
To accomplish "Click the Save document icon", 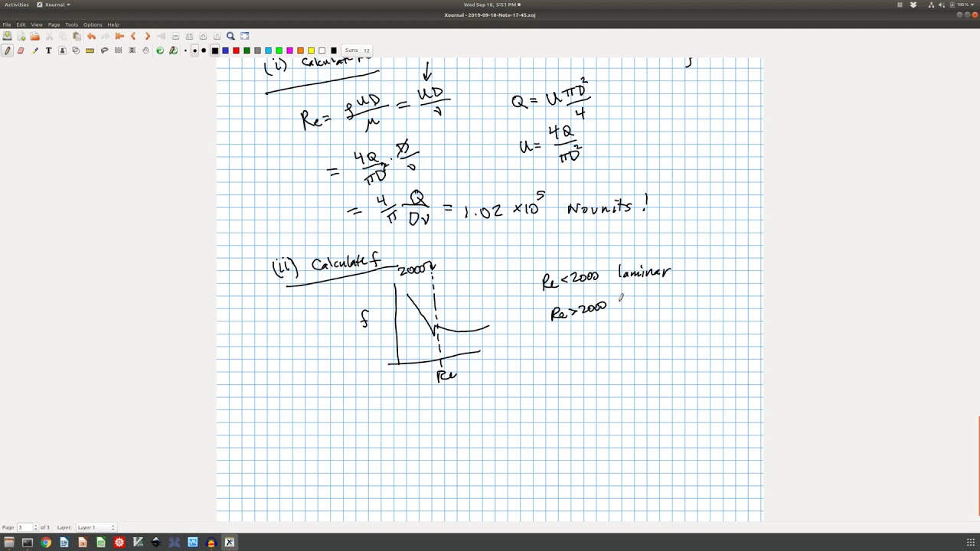I will click(7, 36).
